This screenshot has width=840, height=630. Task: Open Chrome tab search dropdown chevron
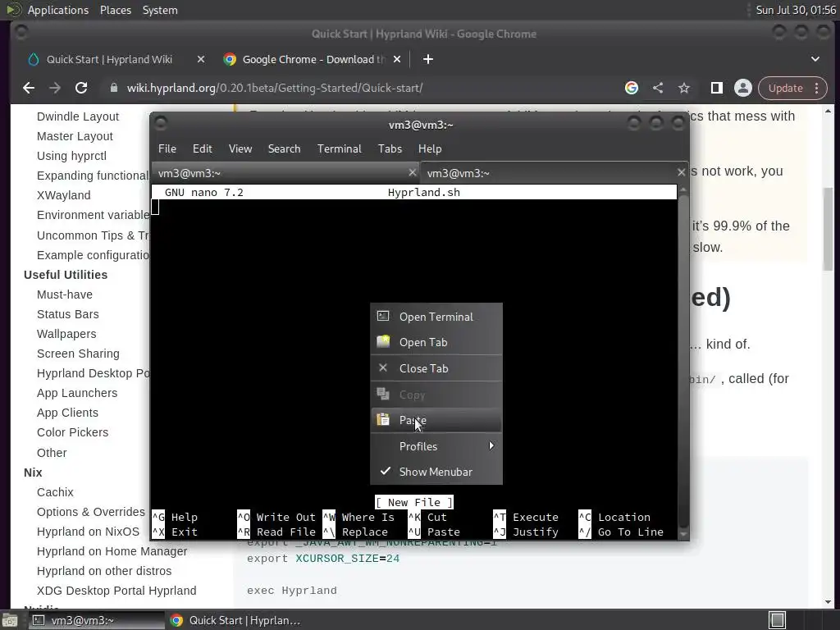pos(815,59)
